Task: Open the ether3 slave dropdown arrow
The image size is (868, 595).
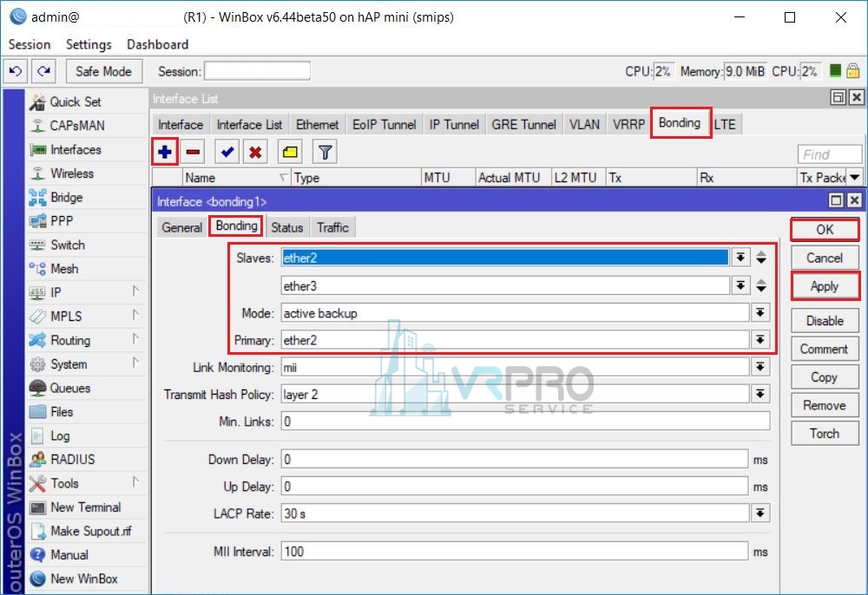Action: pos(740,285)
